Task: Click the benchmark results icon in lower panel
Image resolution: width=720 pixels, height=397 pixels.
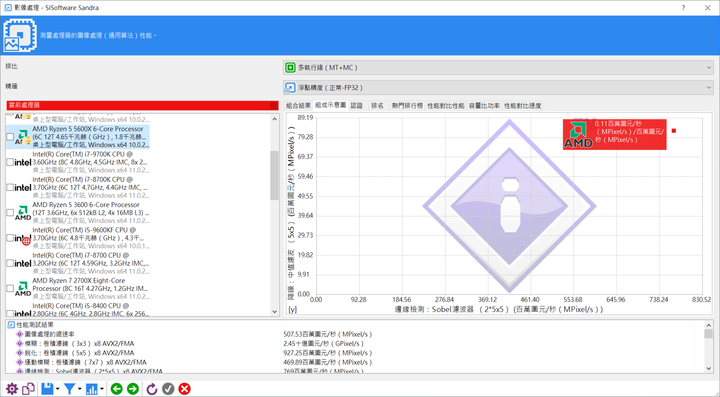Action: pos(11,324)
